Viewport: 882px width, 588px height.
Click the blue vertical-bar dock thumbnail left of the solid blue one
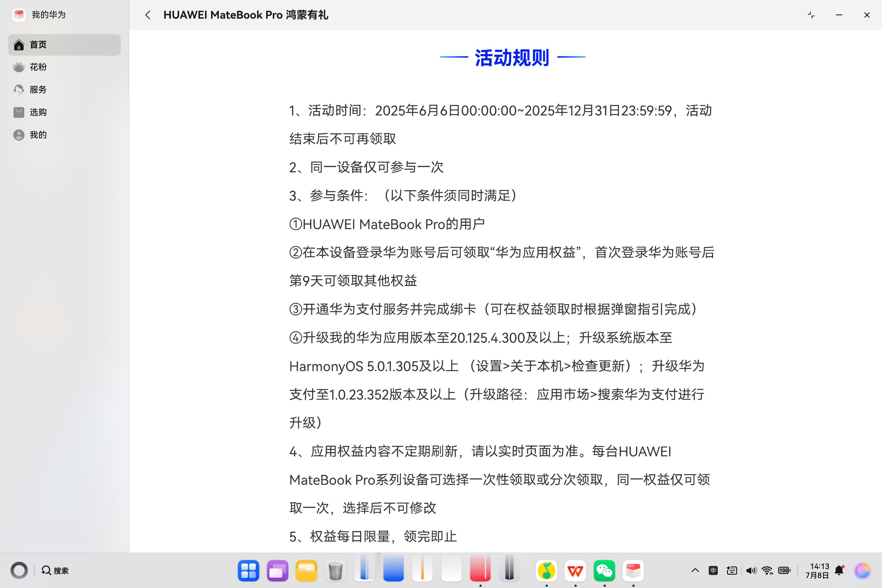[x=364, y=568]
